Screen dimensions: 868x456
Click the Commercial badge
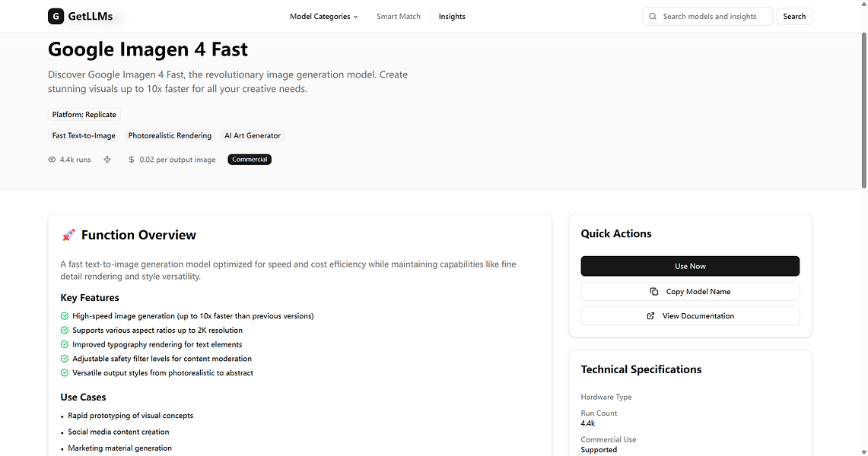pos(250,160)
